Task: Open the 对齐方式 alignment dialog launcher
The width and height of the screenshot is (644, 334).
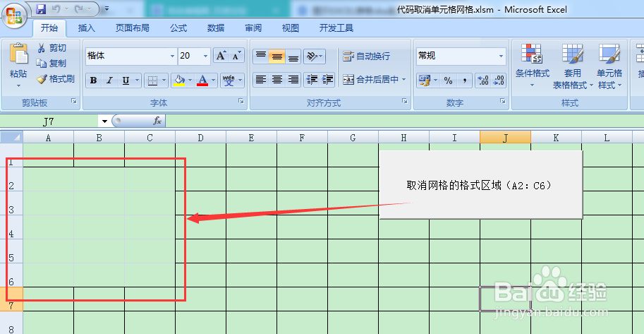Action: [405, 101]
